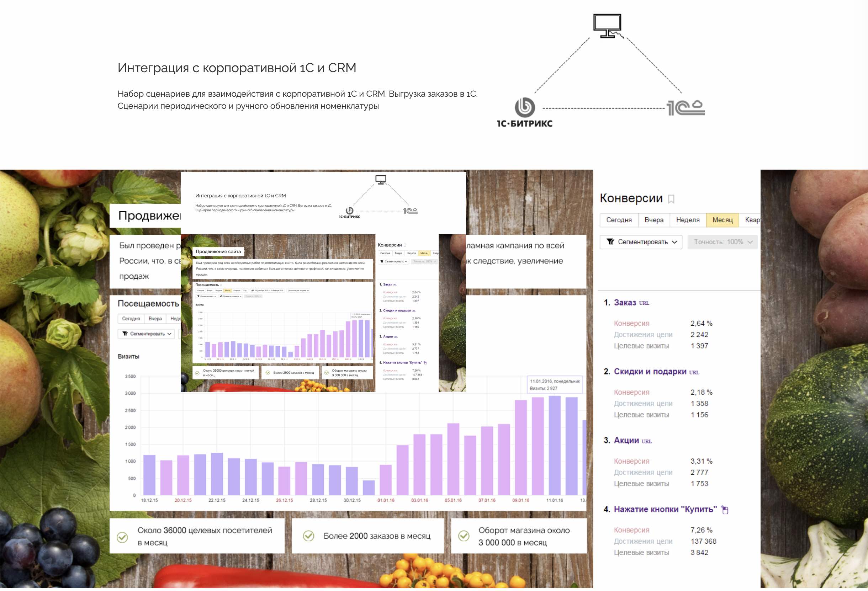Open the Точность: 100% dropdown
The image size is (868, 591).
(x=723, y=242)
